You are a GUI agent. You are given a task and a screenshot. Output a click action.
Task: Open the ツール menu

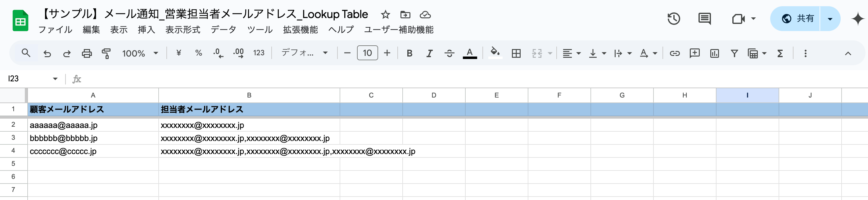(x=260, y=30)
